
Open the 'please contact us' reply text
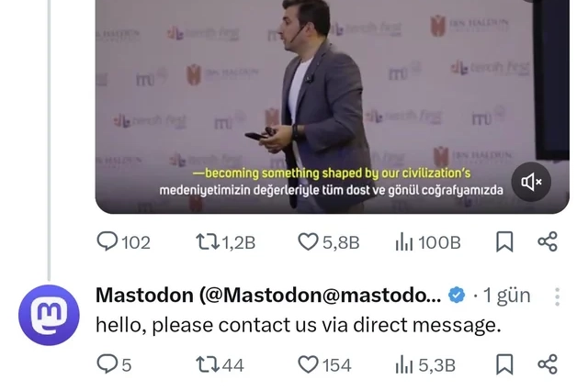coord(299,325)
